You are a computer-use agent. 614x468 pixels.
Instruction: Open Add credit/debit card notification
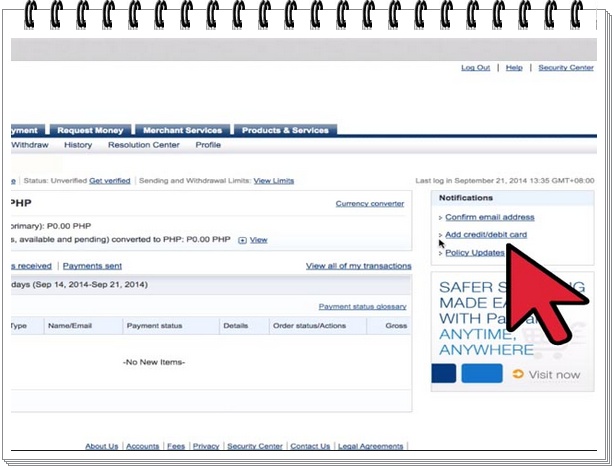[486, 235]
